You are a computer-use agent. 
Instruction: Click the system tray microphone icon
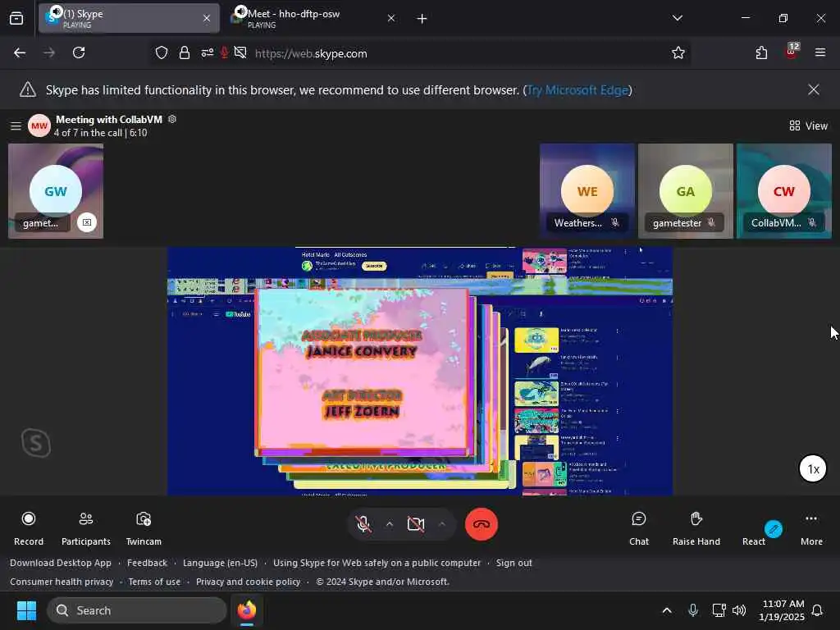point(692,610)
